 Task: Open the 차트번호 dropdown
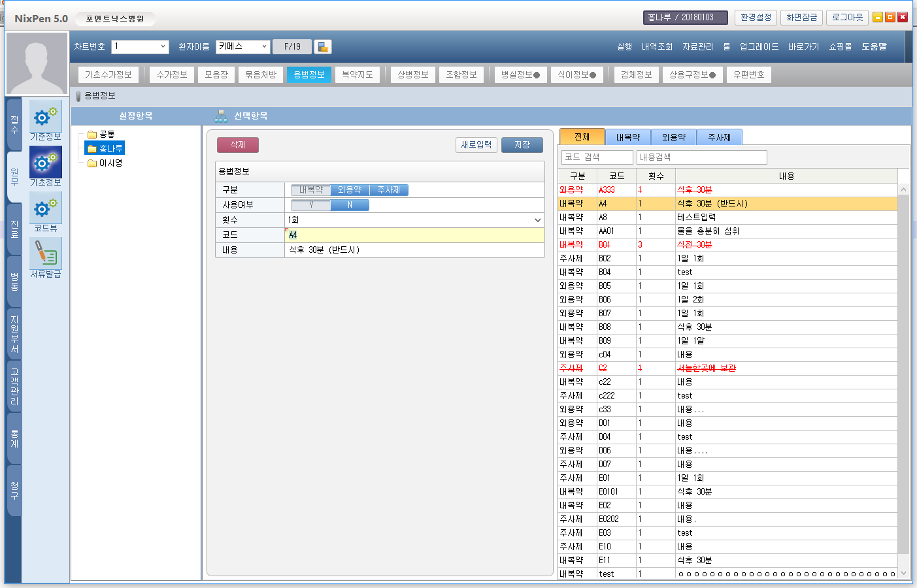163,47
